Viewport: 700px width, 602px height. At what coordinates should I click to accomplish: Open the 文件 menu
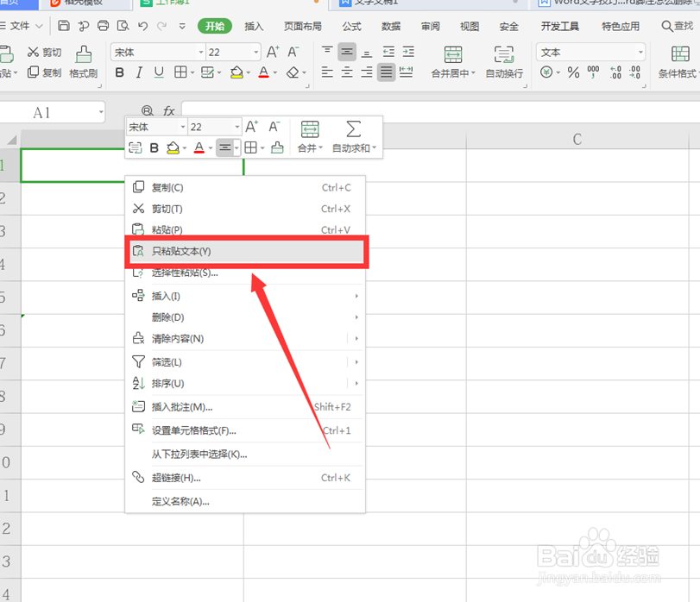coord(21,26)
